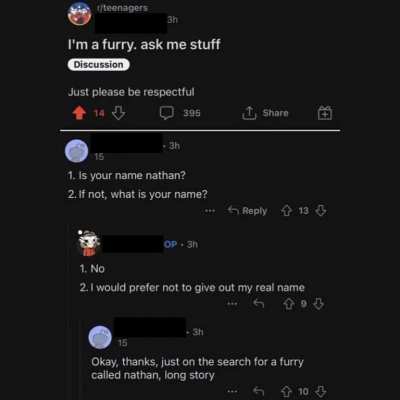
Task: Open more options on nathan question comment
Action: tap(210, 211)
